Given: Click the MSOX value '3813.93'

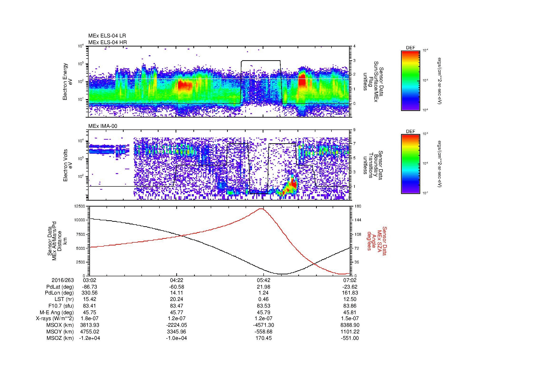Looking at the screenshot, I should 90,325.
